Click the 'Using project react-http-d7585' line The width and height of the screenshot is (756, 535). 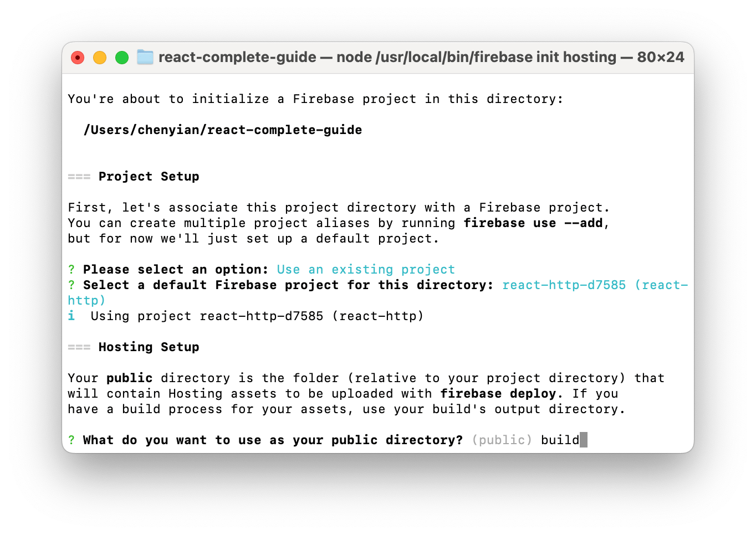click(257, 316)
